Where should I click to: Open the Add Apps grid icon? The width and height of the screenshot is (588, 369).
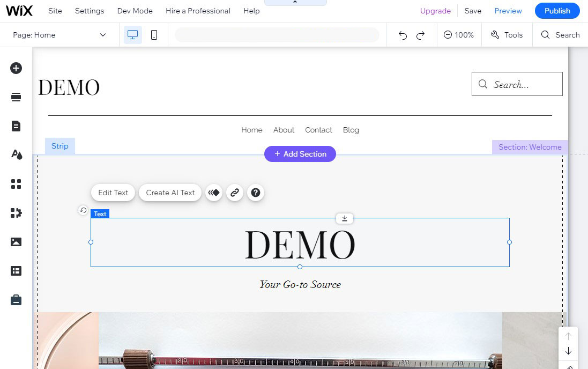point(16,184)
